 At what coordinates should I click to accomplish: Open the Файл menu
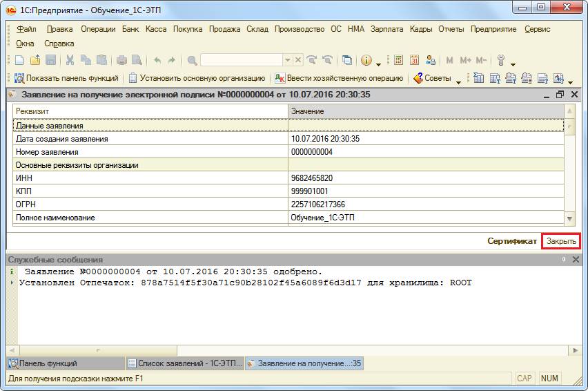tap(26, 29)
